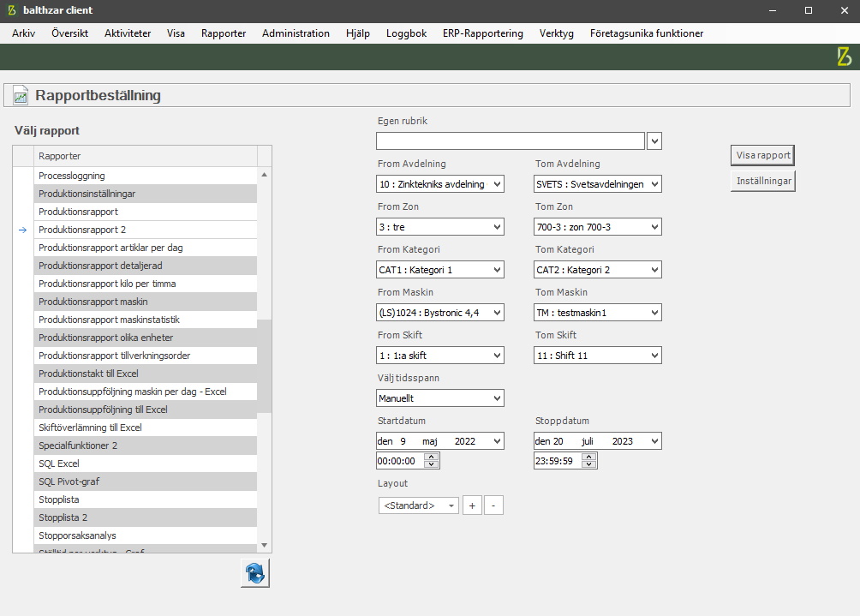The width and height of the screenshot is (860, 616).
Task: Click the Rapporter column header
Action: tap(146, 156)
